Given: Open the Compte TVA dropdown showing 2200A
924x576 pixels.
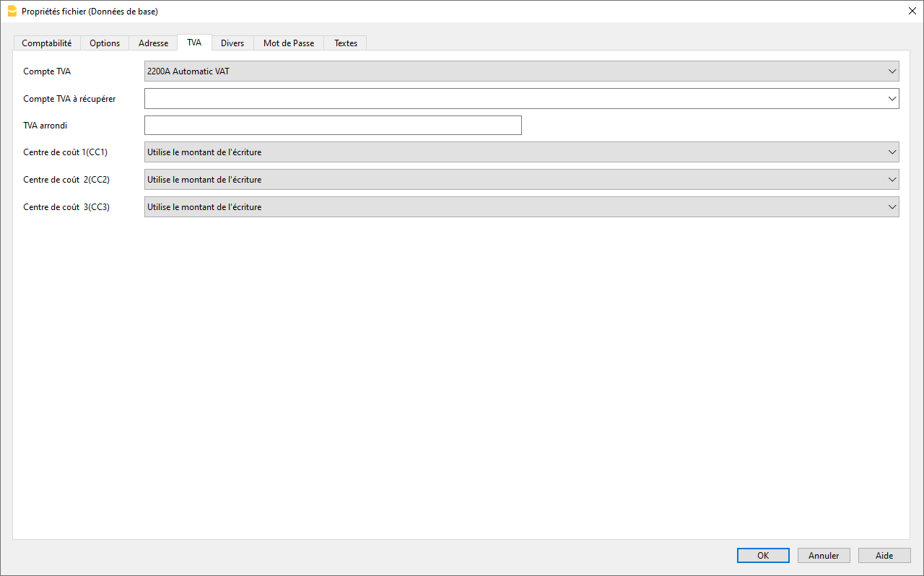Looking at the screenshot, I should 521,71.
